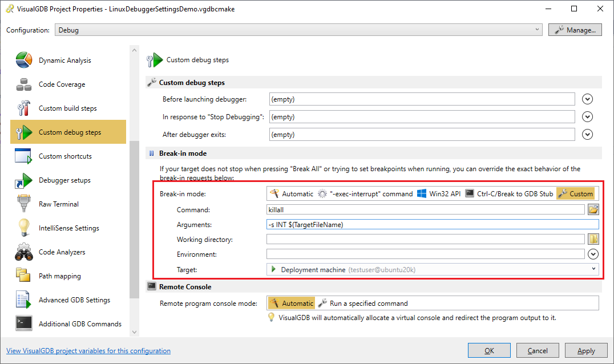
Task: Open the Configuration Debug dropdown
Action: 298,30
